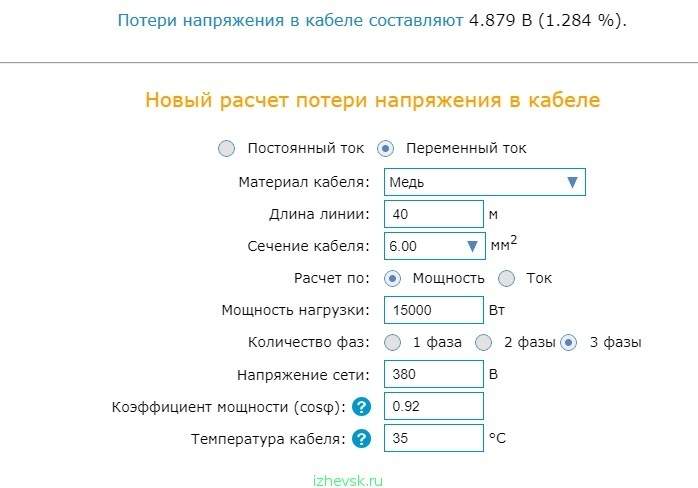Focus the Мощность нагрузки field

point(434,310)
